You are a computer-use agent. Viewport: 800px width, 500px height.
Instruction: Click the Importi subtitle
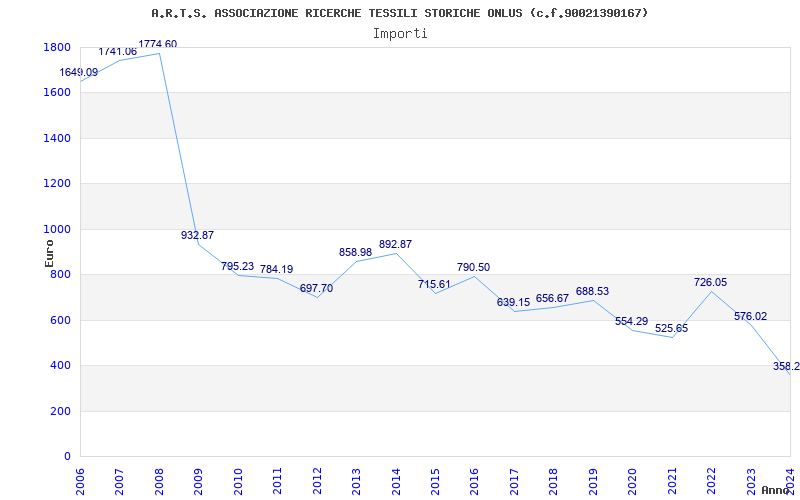pyautogui.click(x=400, y=34)
